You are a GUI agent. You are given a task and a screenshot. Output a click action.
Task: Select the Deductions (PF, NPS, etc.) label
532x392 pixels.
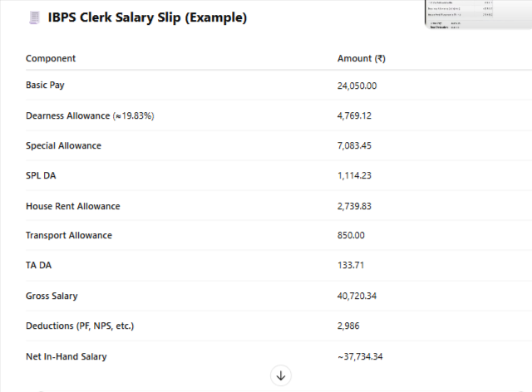coord(80,326)
